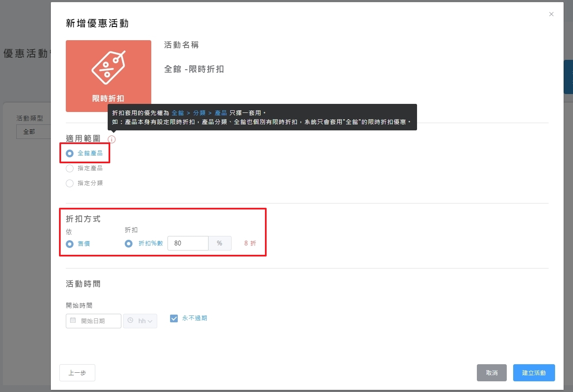Click the discount percentage field showing 80

point(188,243)
